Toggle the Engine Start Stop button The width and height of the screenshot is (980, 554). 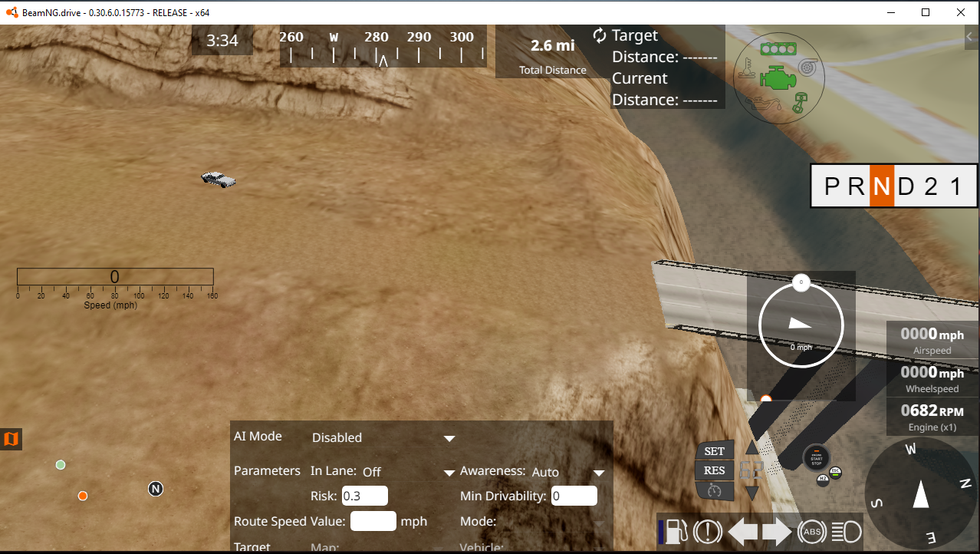(817, 457)
